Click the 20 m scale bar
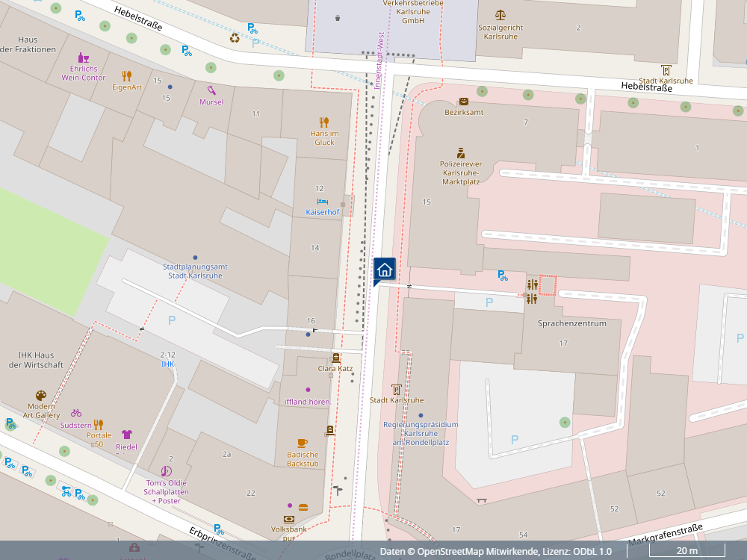This screenshot has width=747, height=560. pyautogui.click(x=686, y=550)
